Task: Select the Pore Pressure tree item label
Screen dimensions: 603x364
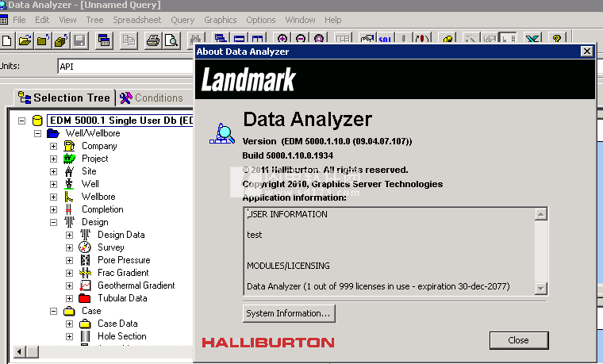Action: 124,260
